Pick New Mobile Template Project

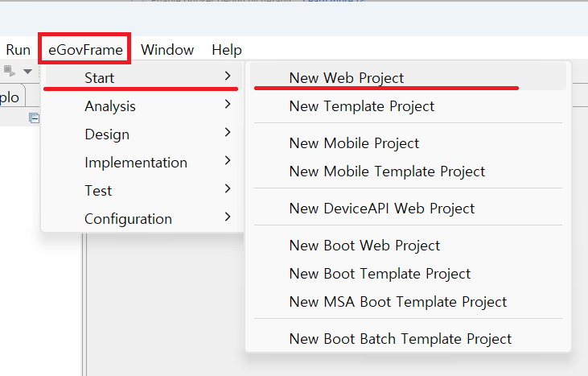tap(387, 171)
